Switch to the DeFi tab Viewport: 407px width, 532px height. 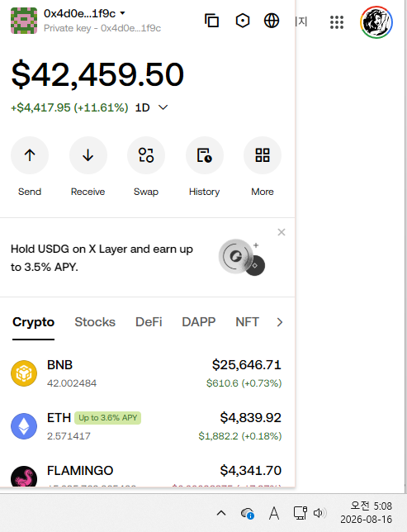(149, 322)
